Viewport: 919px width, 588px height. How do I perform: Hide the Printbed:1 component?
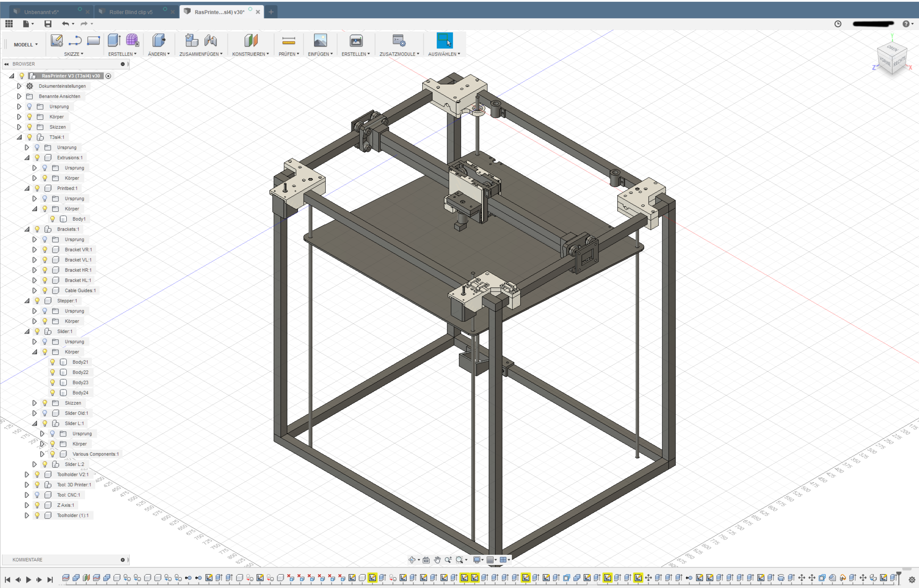(x=37, y=188)
